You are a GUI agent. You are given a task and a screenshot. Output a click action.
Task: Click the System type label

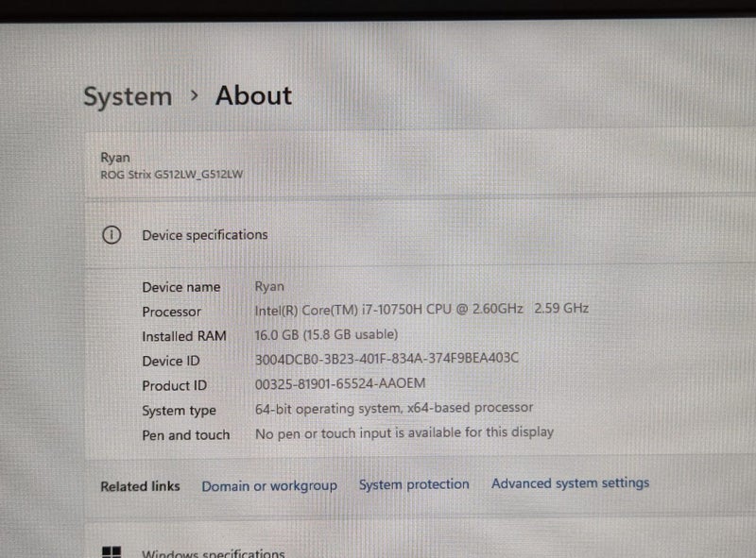click(x=179, y=411)
